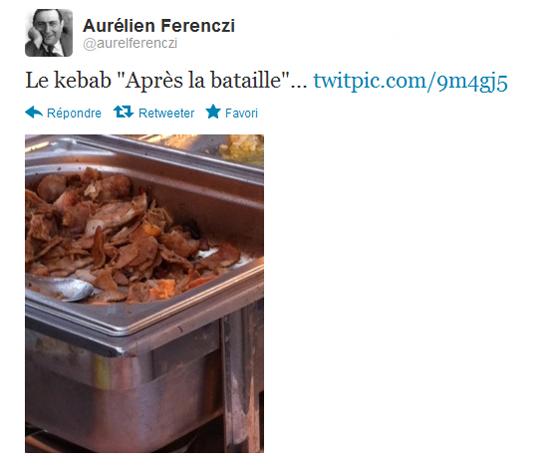
Task: Follow the twitpic.com/9m4gj5 link
Action: pyautogui.click(x=410, y=81)
